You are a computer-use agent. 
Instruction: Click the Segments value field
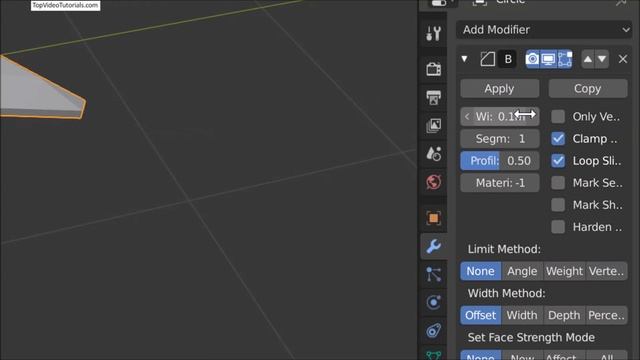pos(500,139)
